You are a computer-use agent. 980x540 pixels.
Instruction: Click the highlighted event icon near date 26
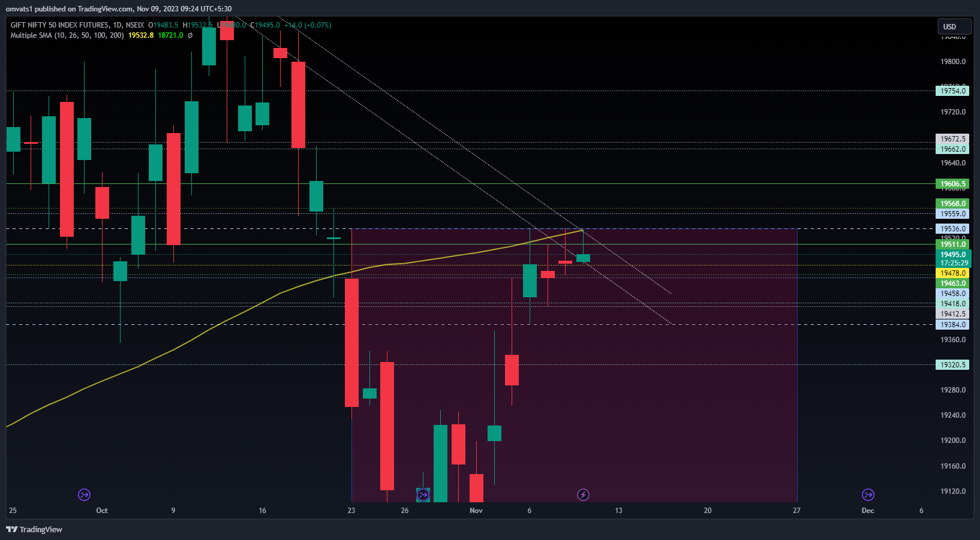click(x=423, y=494)
